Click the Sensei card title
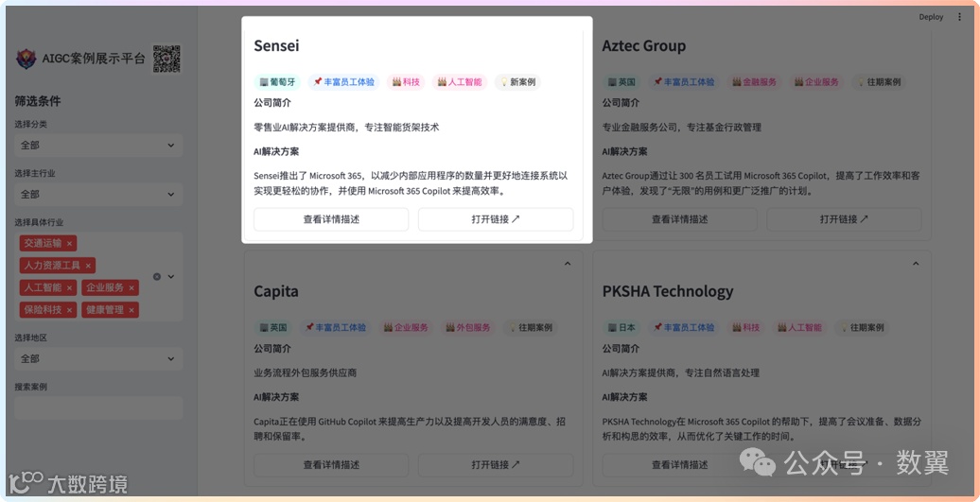The width and height of the screenshot is (980, 502). tap(276, 45)
